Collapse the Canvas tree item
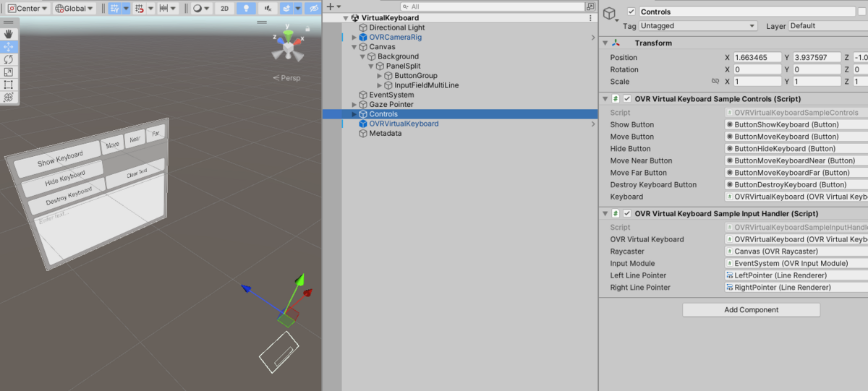The image size is (868, 391). click(x=354, y=47)
